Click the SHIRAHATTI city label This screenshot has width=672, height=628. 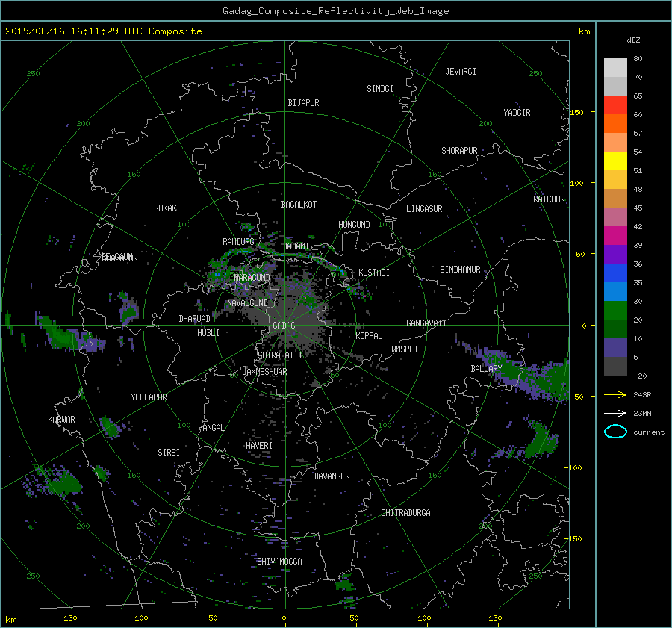pyautogui.click(x=280, y=355)
